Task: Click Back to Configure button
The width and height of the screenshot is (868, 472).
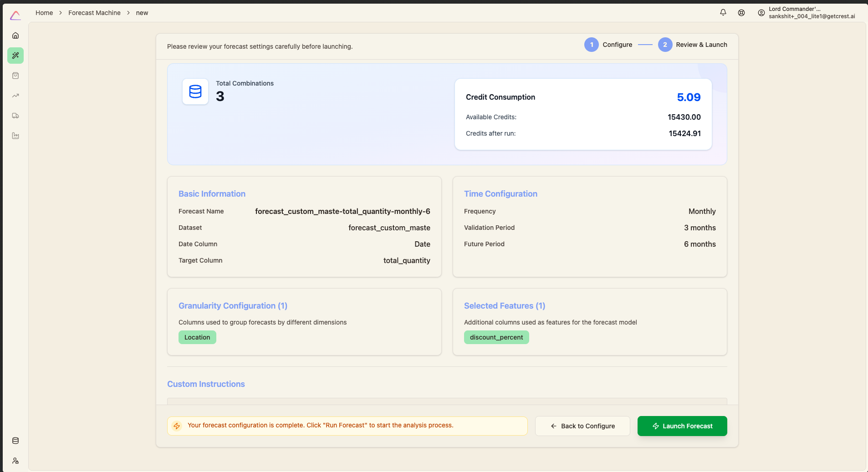Action: point(582,426)
